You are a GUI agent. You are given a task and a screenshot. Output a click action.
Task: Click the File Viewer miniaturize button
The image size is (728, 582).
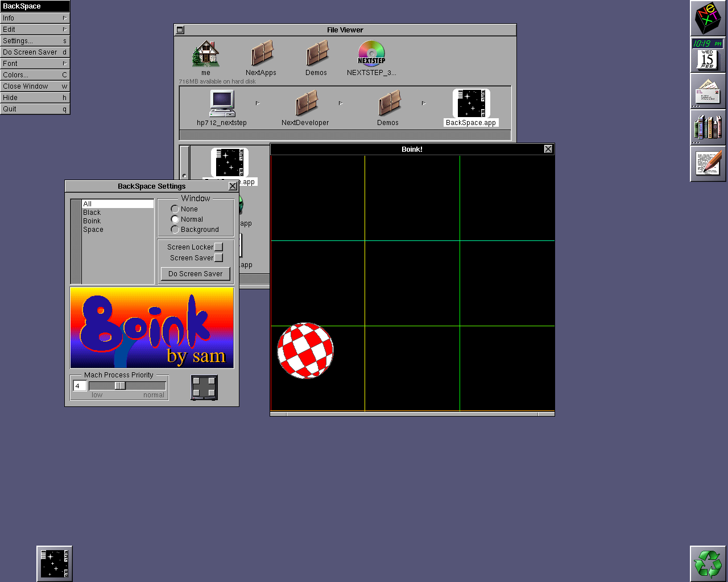pos(180,30)
